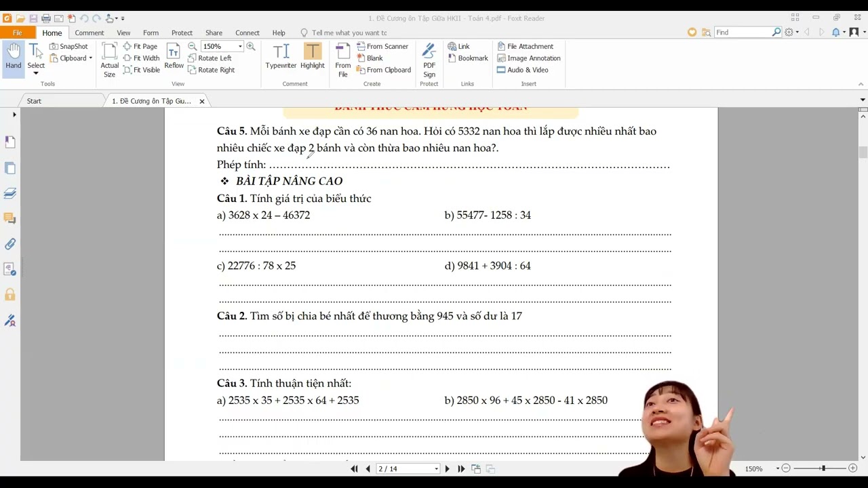The image size is (868, 488).
Task: Undo last action in quick access toolbar
Action: [x=84, y=18]
